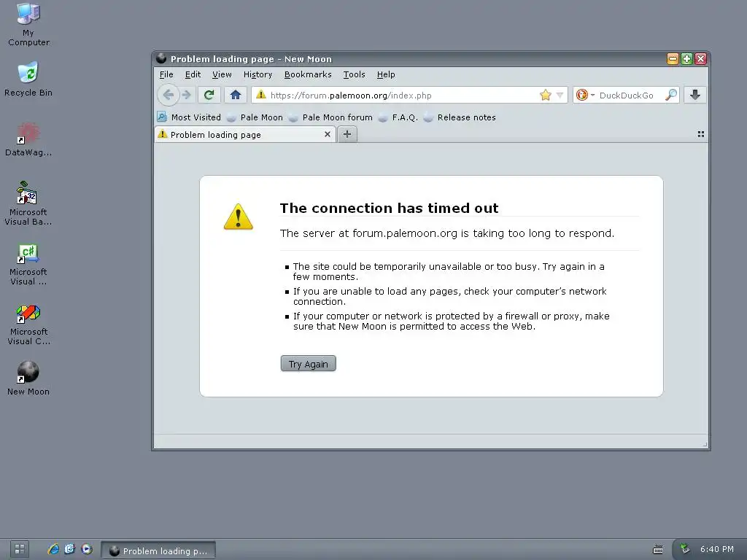
Task: Launch Outlook Express from quick launch
Action: tap(70, 549)
